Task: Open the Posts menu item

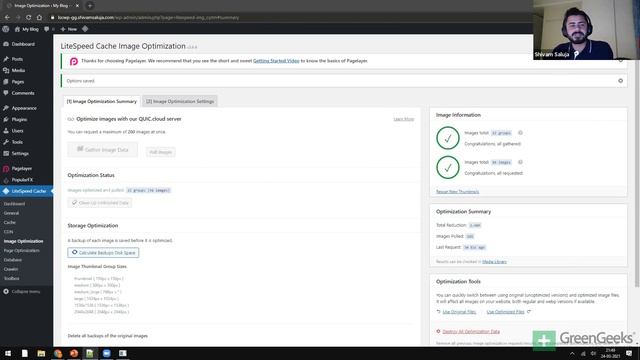Action: click(17, 59)
